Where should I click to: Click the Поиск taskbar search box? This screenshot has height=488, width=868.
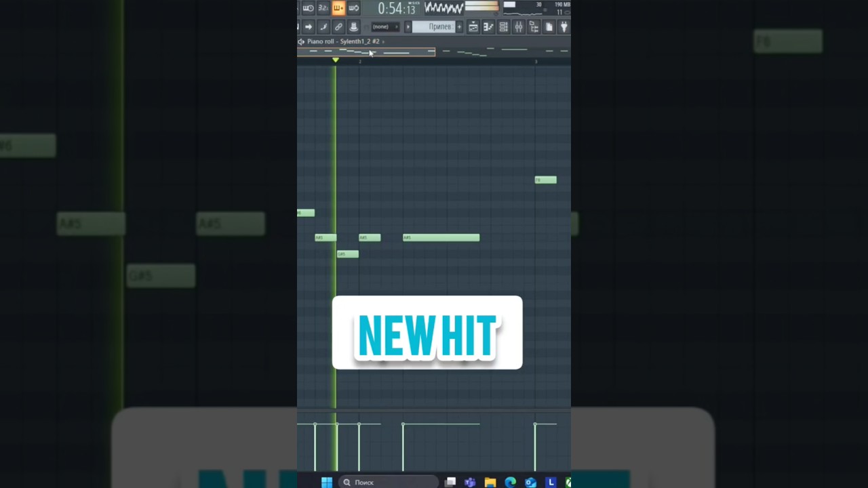point(389,482)
